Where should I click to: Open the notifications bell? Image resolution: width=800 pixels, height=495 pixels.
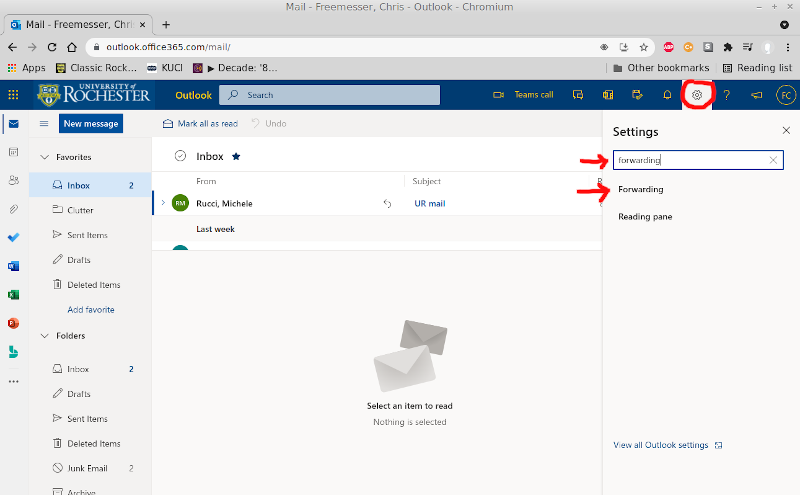pyautogui.click(x=667, y=95)
